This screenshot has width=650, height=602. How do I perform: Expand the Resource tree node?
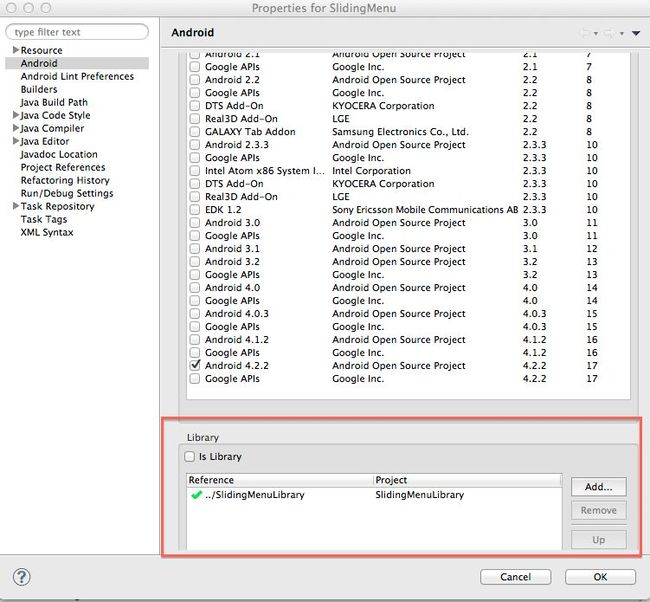[16, 50]
